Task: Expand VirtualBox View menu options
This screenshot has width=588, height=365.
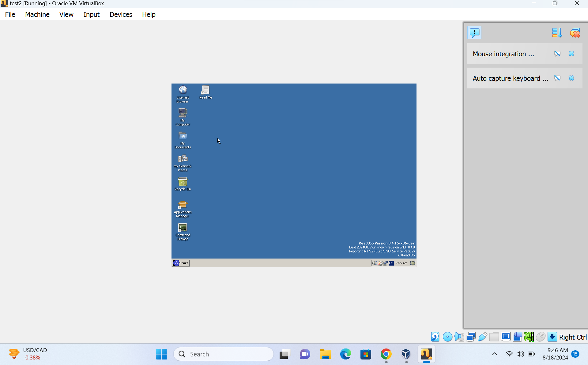Action: [66, 14]
